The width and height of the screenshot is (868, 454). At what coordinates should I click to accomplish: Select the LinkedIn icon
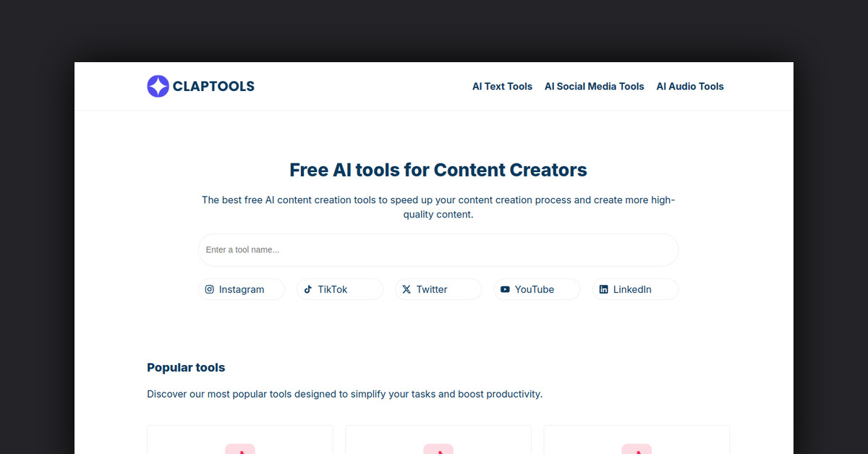603,289
